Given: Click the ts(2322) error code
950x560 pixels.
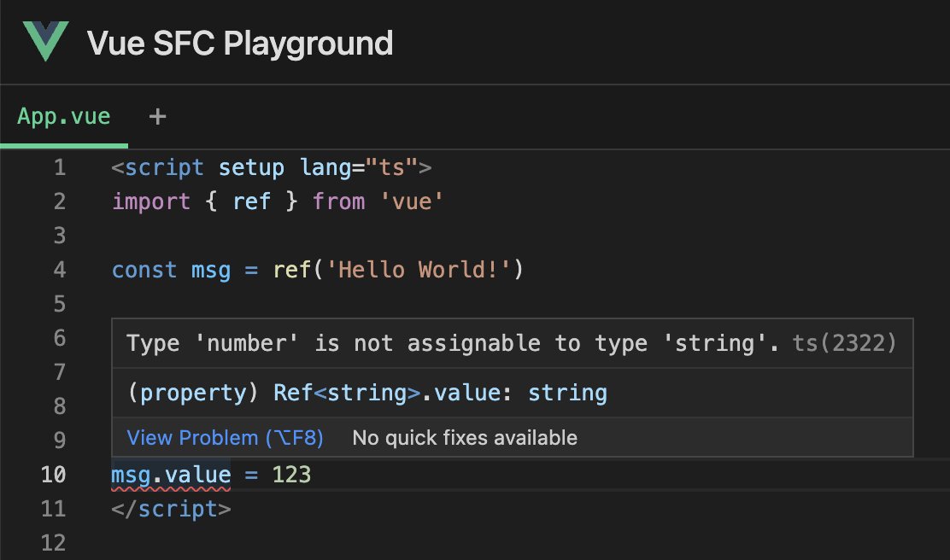Looking at the screenshot, I should point(845,343).
